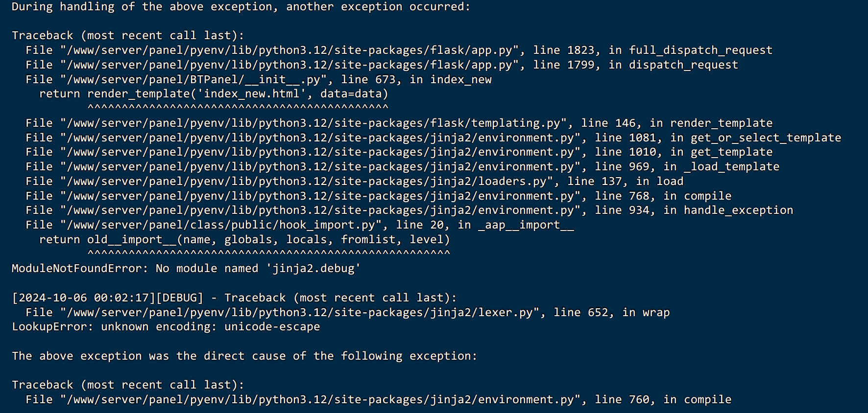Click the ModuleNotFoundError jinja2.debug error line
This screenshot has height=413, width=868.
point(186,269)
